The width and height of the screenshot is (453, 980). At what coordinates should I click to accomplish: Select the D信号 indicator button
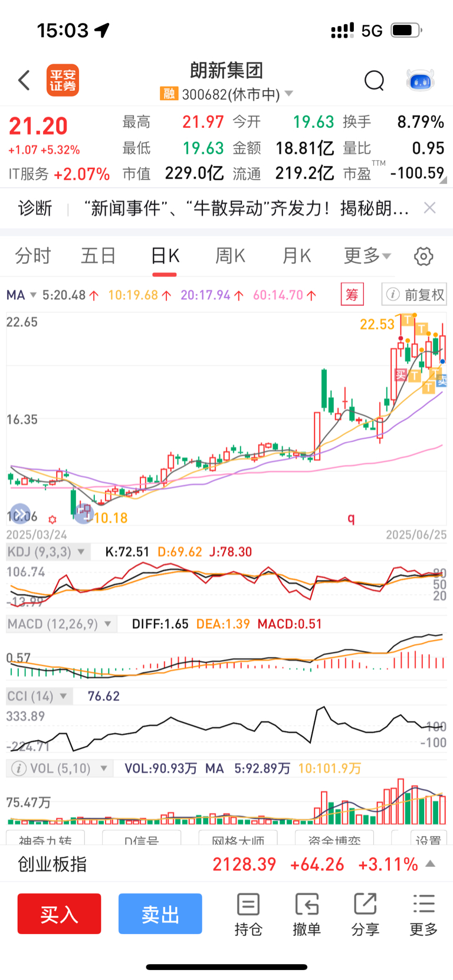click(x=142, y=839)
